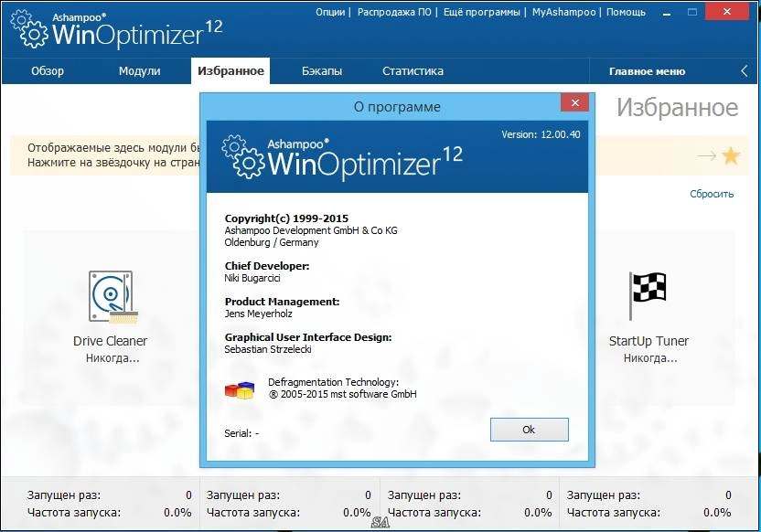Click the Распродажа ПО link

(394, 12)
